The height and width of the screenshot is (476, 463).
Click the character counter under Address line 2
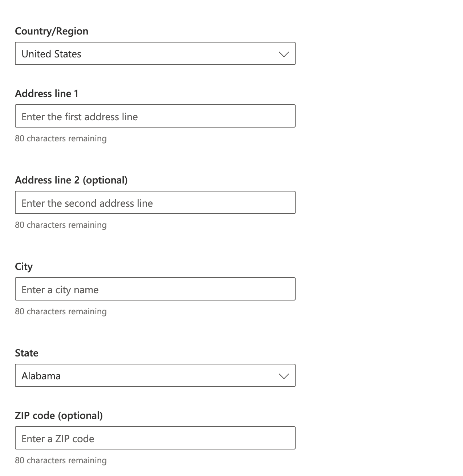[x=61, y=225]
